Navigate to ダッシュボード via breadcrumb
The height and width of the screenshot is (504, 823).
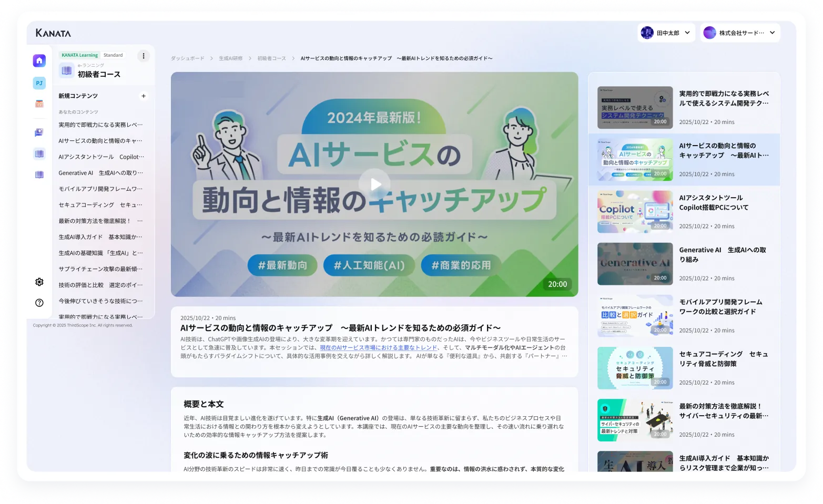[x=188, y=58]
